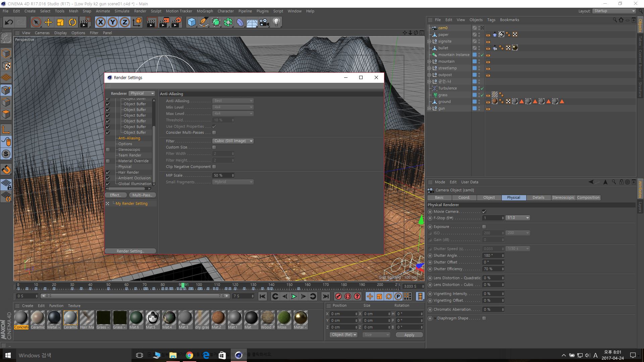Expand the signsite object tree
The height and width of the screenshot is (362, 644).
[x=429, y=41]
